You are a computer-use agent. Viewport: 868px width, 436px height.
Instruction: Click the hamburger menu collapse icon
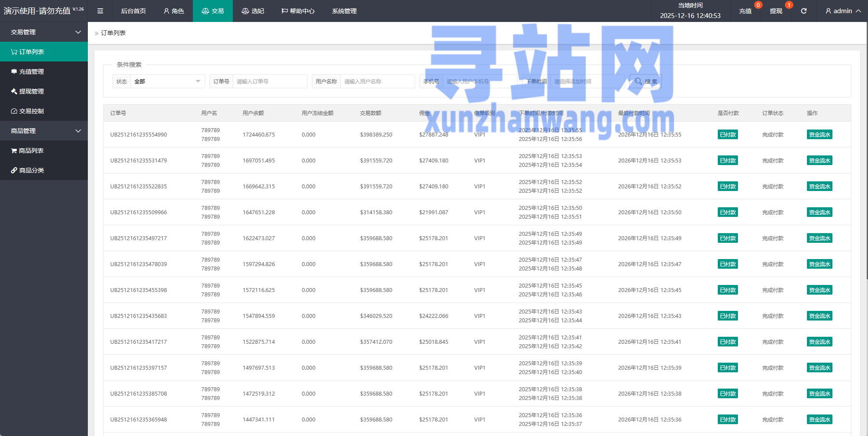pyautogui.click(x=100, y=11)
